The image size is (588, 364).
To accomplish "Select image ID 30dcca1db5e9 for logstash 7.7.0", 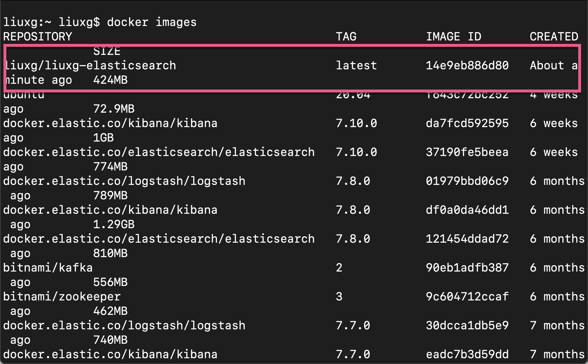I will pos(467,325).
